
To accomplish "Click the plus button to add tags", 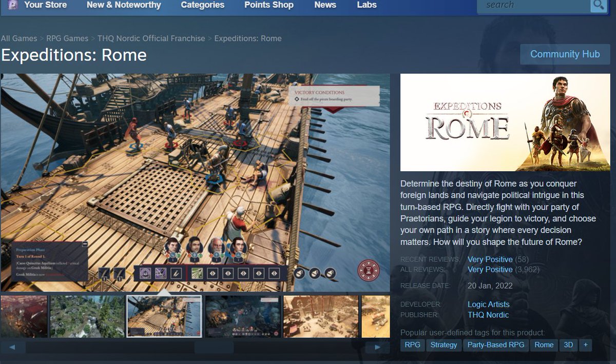I will pos(585,345).
